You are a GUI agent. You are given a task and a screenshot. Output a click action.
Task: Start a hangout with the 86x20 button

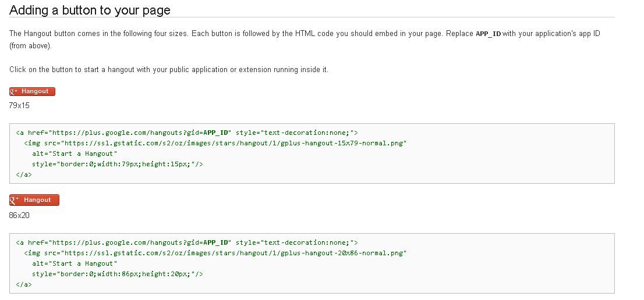click(34, 200)
